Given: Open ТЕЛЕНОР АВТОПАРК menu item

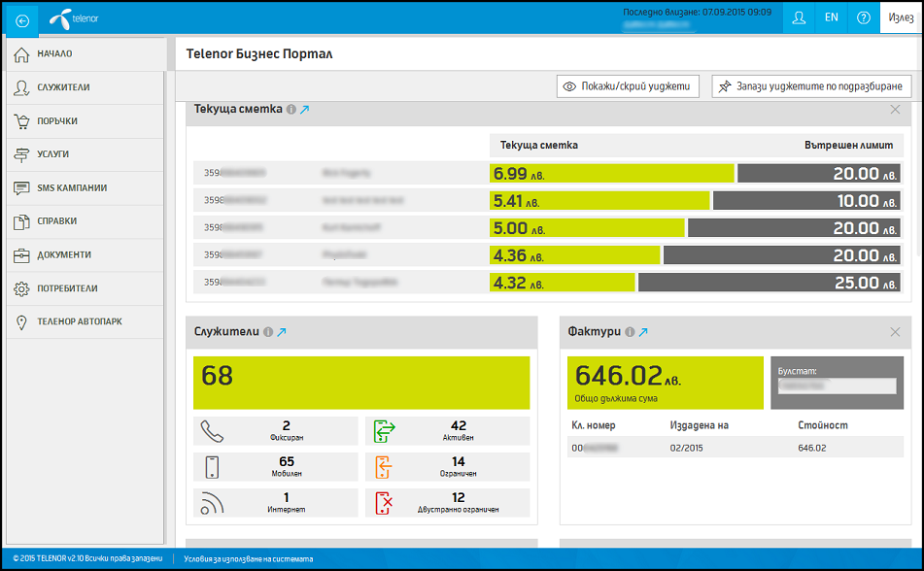Looking at the screenshot, I should [85, 321].
